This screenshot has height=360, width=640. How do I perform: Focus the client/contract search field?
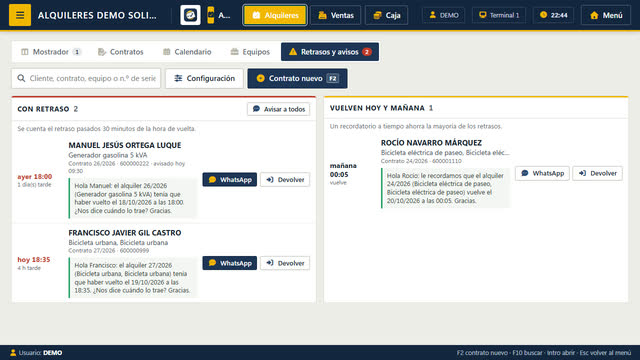pyautogui.click(x=86, y=78)
